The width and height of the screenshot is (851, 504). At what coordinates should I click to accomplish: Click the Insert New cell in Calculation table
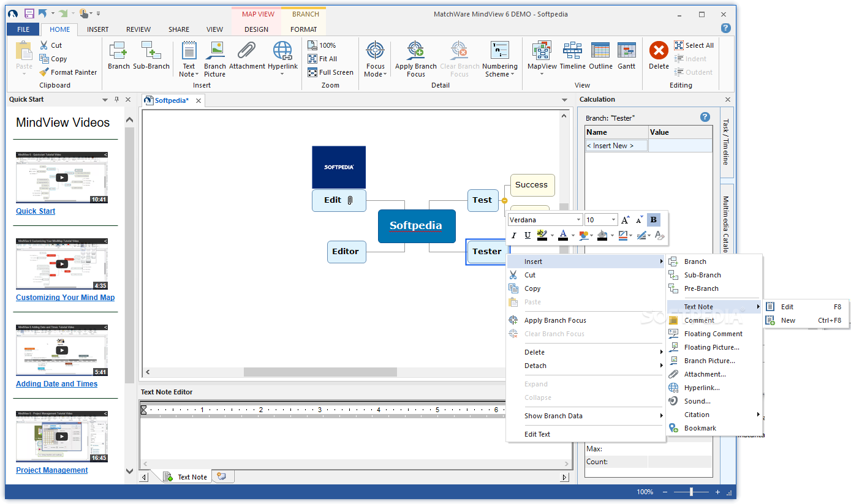tap(616, 146)
